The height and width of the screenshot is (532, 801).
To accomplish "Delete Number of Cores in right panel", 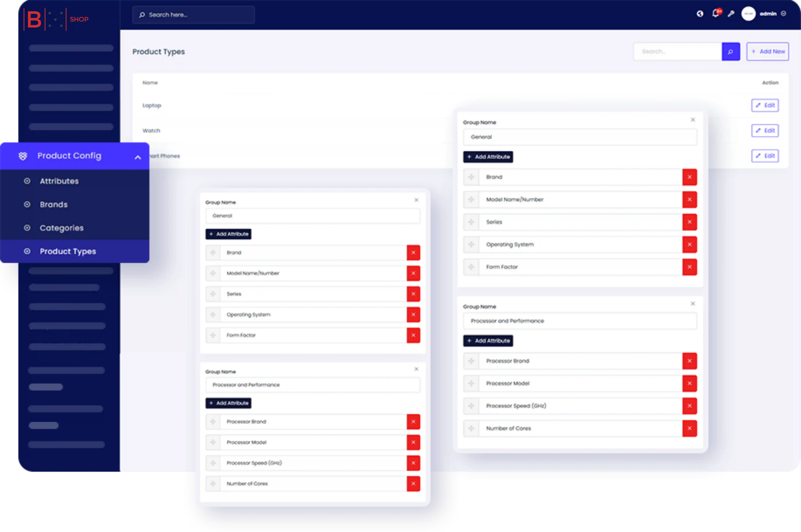I will pos(689,428).
